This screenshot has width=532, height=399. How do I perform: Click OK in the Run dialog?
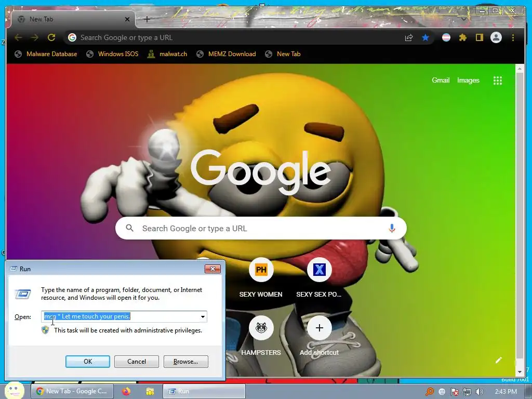87,362
